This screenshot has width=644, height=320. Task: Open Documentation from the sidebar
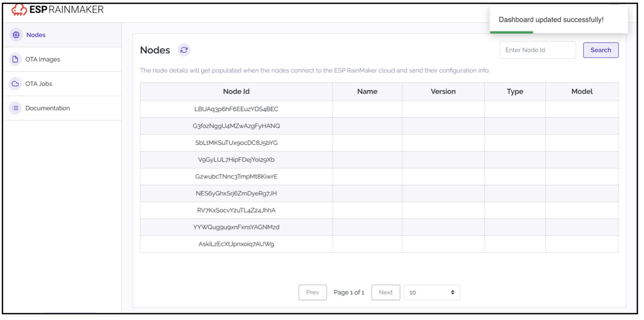click(x=62, y=108)
